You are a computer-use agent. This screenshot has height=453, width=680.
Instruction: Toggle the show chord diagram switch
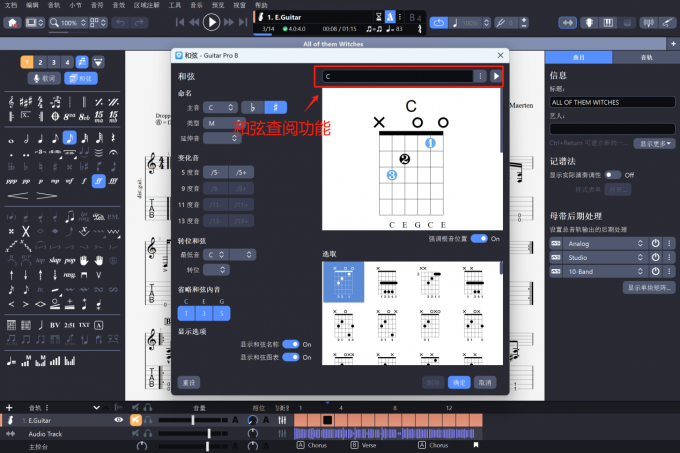point(291,357)
